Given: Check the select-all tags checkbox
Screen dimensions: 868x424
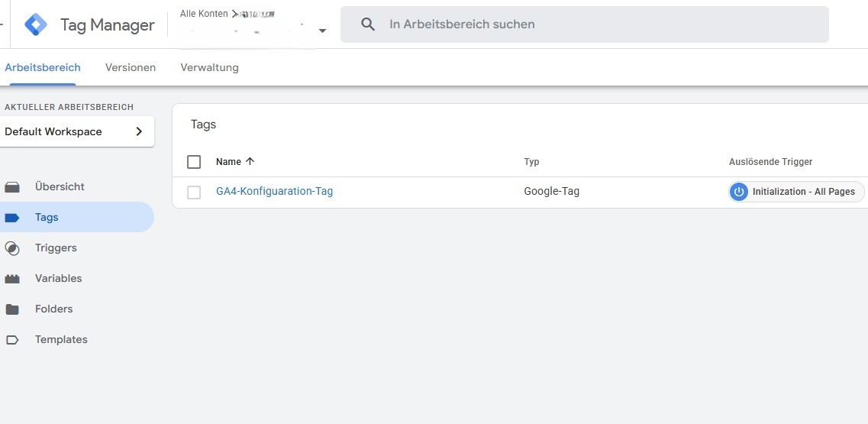Looking at the screenshot, I should tap(194, 162).
